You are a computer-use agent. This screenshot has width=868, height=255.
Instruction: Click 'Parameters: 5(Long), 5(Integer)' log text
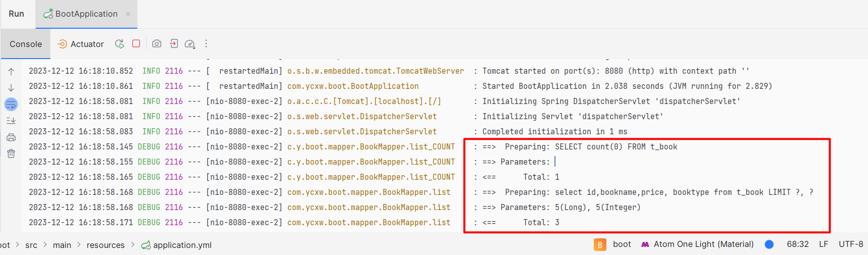[571, 207]
